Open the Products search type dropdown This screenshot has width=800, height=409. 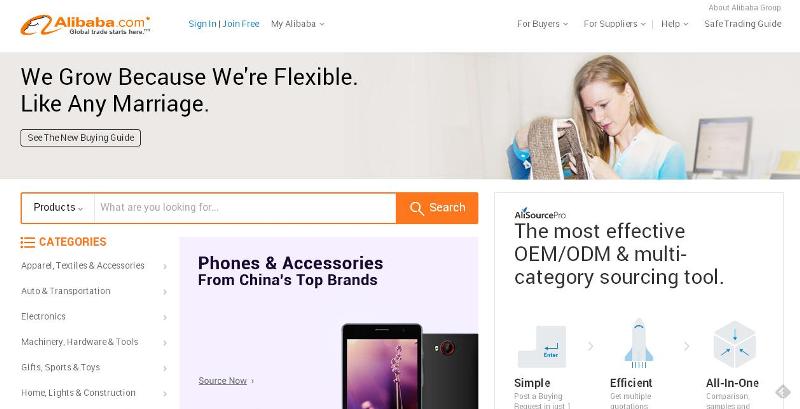(x=58, y=208)
